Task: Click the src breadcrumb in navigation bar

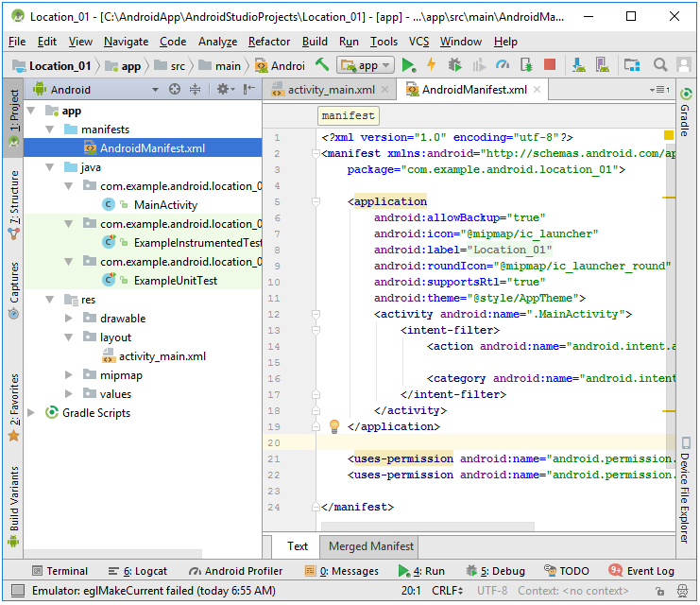Action: tap(170, 65)
